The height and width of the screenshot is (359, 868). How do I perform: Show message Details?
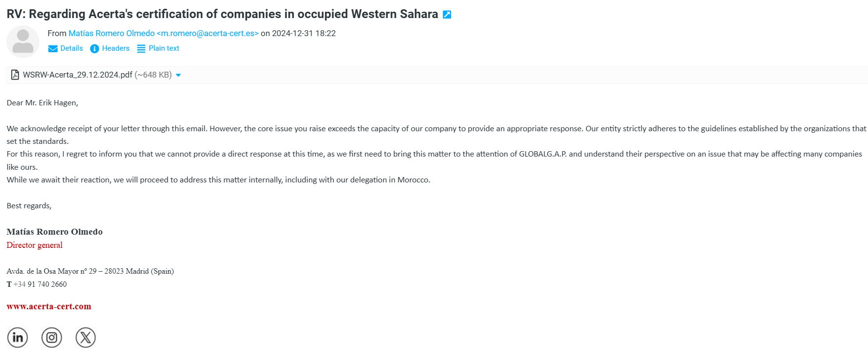[71, 48]
